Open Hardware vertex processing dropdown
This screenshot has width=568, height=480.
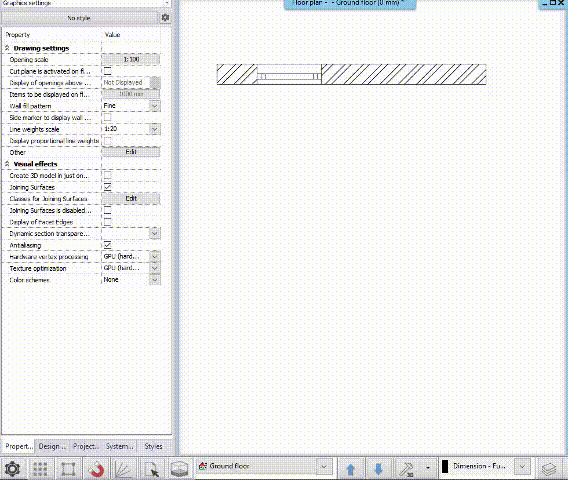tap(155, 256)
